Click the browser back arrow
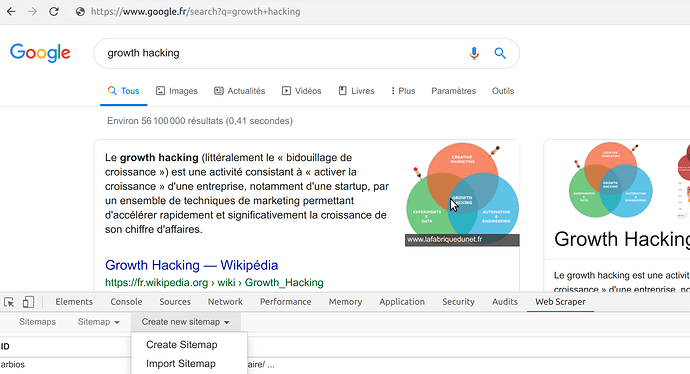 11,11
